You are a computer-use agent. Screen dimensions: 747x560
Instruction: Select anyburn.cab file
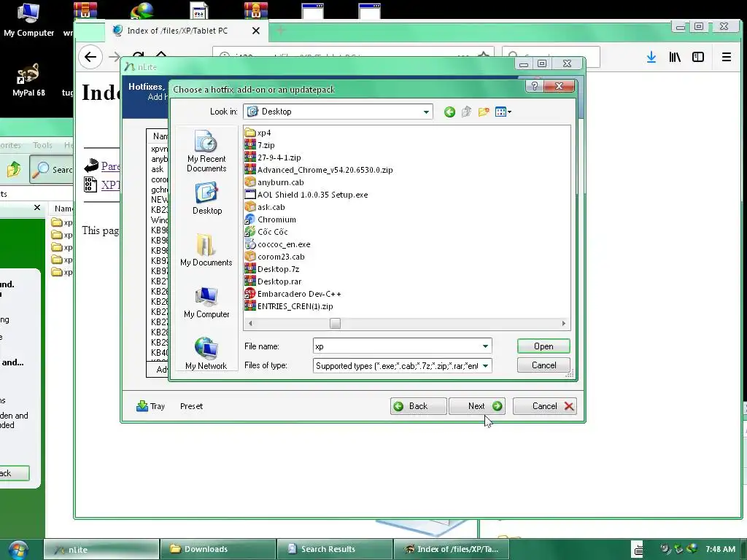(274, 182)
